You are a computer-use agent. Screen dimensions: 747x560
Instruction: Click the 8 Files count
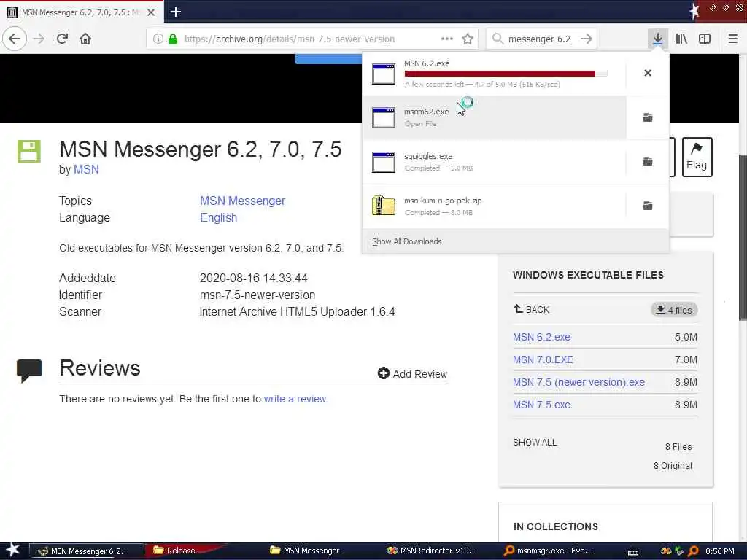tap(678, 447)
